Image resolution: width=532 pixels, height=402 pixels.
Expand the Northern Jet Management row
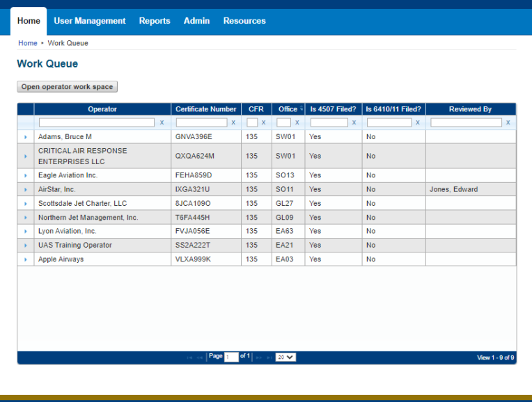pyautogui.click(x=26, y=218)
